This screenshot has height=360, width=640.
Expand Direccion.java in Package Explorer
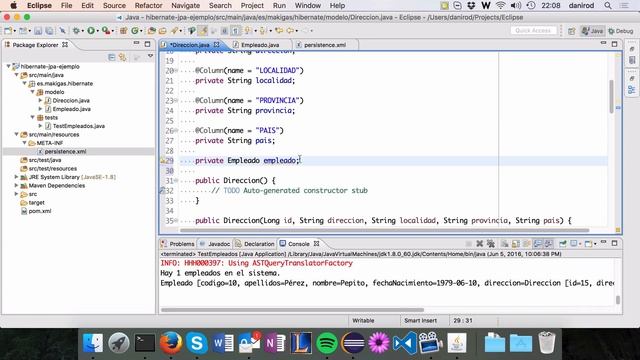(40, 100)
